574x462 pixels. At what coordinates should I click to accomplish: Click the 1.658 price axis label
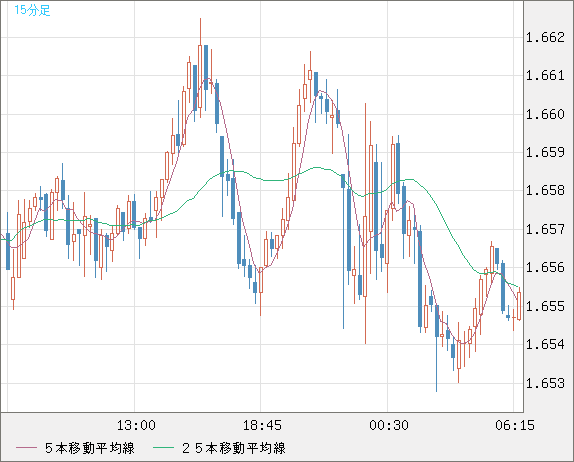545,190
